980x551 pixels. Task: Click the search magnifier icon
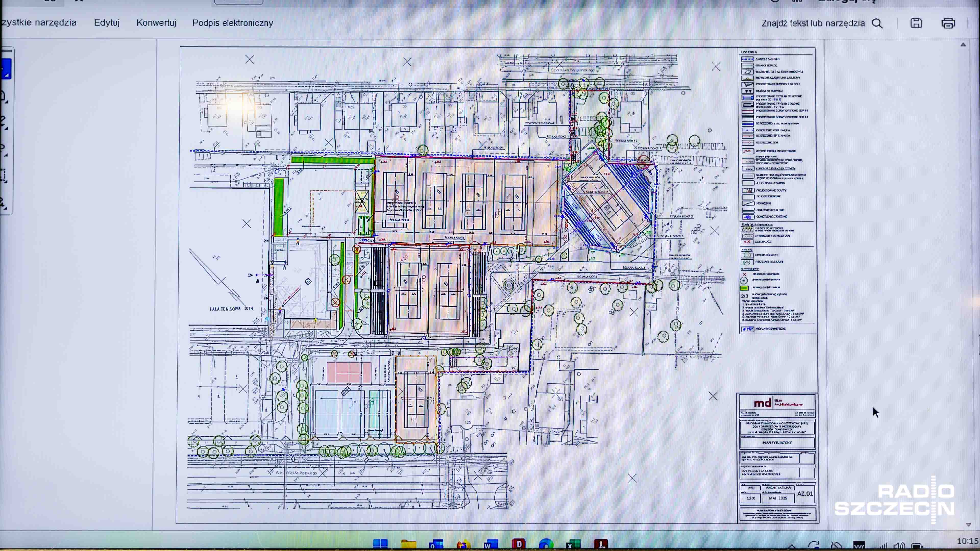click(877, 23)
